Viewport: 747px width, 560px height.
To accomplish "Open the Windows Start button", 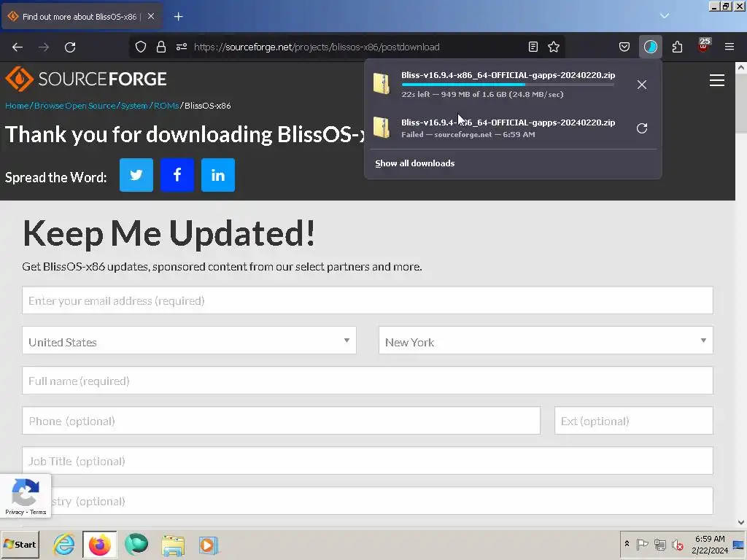I will click(20, 544).
